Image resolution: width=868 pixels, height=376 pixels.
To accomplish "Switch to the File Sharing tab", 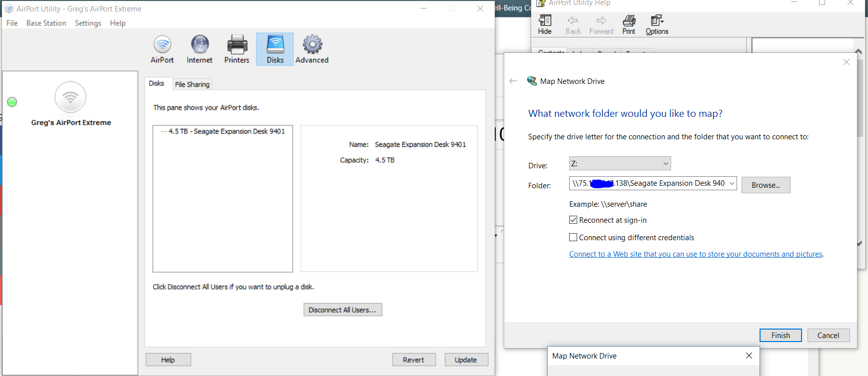I will click(x=192, y=84).
